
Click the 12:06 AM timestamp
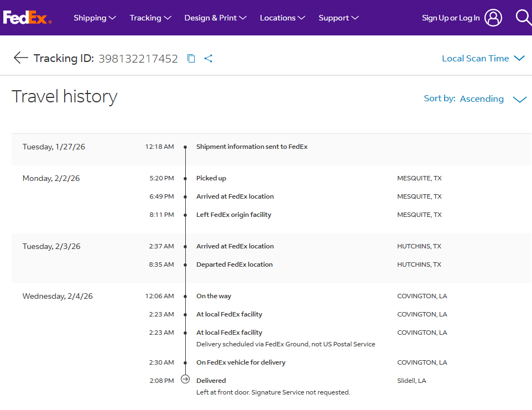[159, 296]
